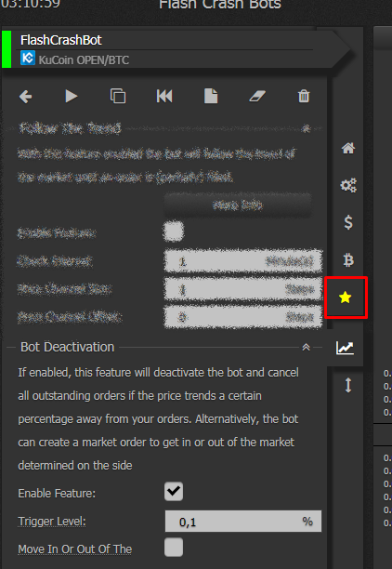Open the bitcoin symbol tab icon
This screenshot has height=569, width=392.
tap(348, 259)
